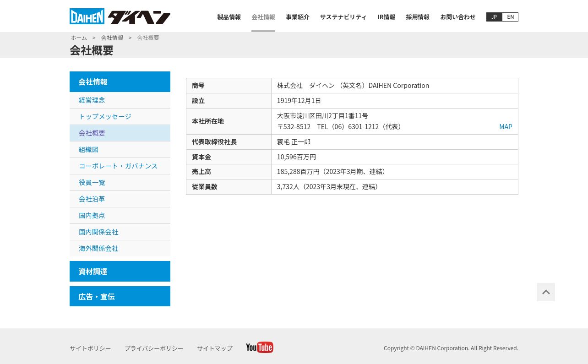Click the 設立 table header cell
Image resolution: width=588 pixels, height=364 pixels.
(x=229, y=101)
